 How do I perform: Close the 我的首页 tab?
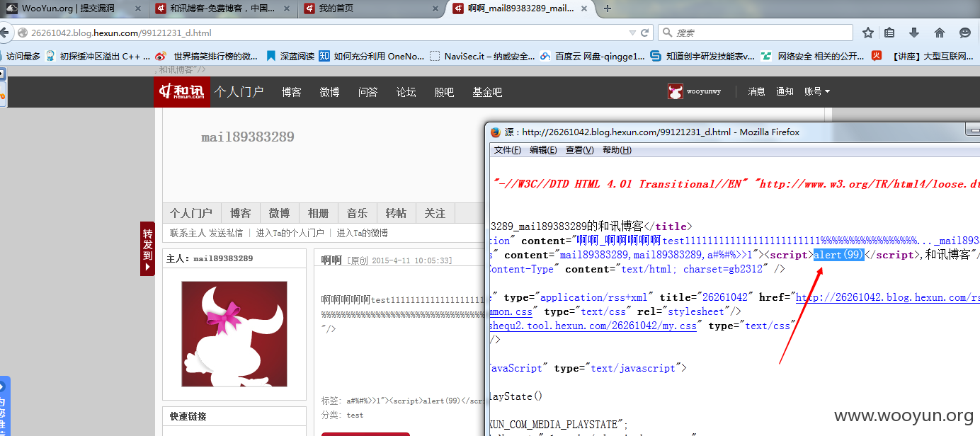(x=435, y=8)
